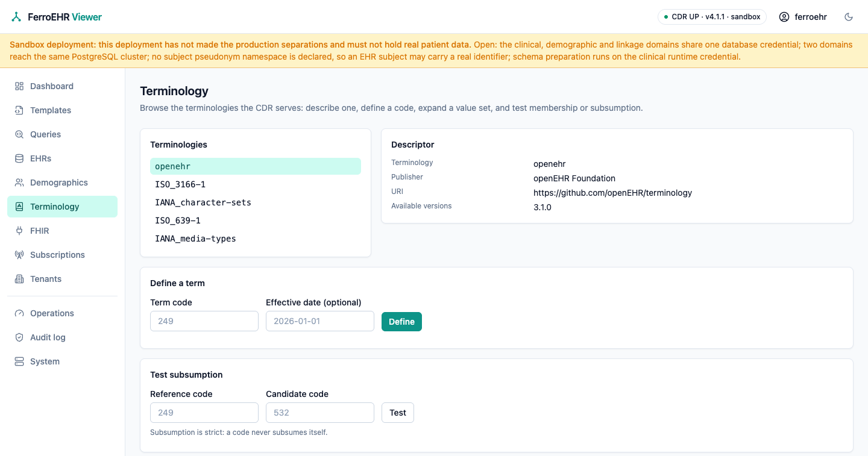The width and height of the screenshot is (868, 456).
Task: Click the Demographics people icon
Action: pyautogui.click(x=19, y=183)
